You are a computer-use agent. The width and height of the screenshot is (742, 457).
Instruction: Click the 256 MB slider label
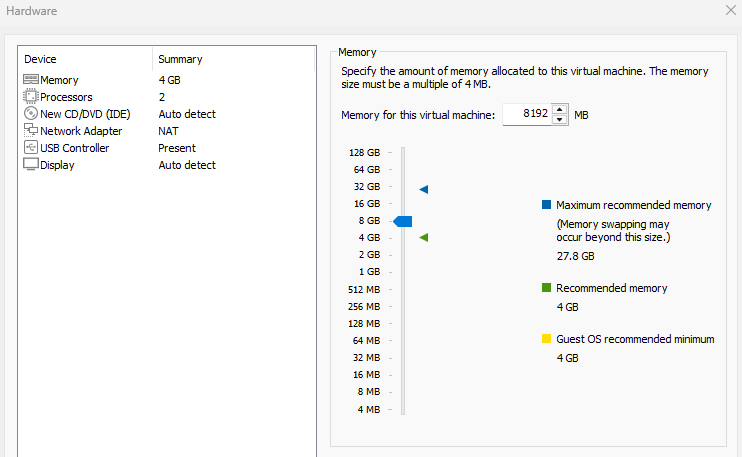click(364, 307)
